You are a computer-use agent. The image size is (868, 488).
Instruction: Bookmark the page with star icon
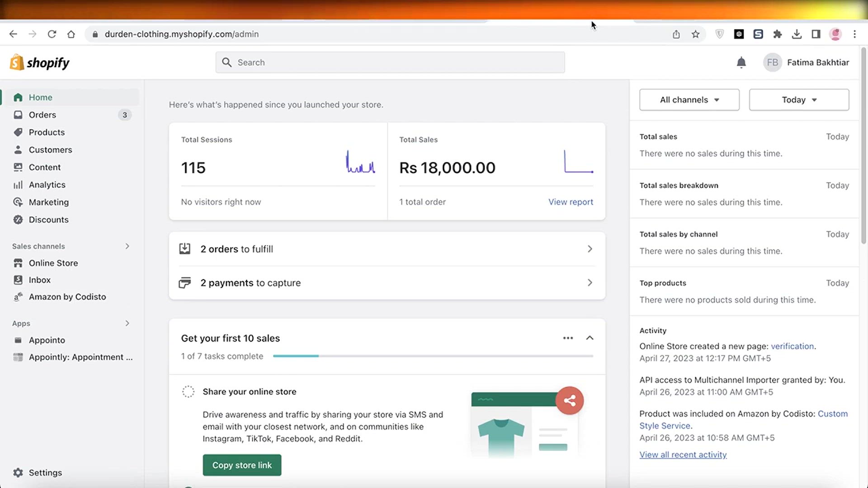pyautogui.click(x=695, y=34)
